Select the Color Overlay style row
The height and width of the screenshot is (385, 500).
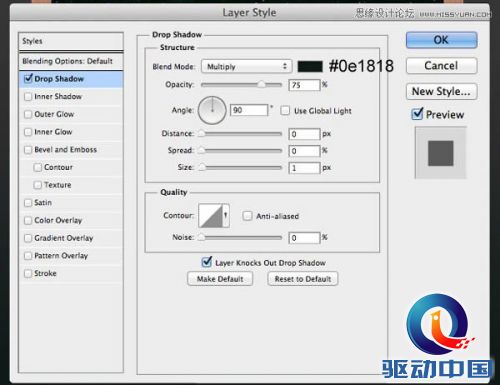click(71, 220)
